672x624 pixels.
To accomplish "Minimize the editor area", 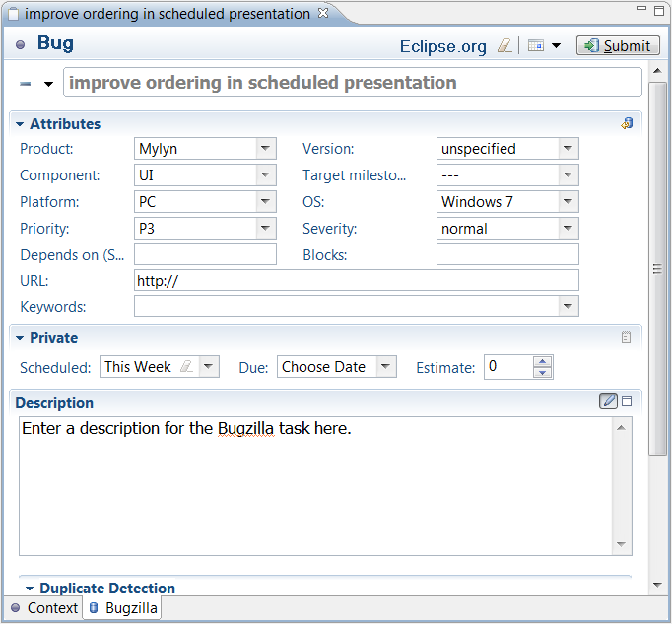I will point(641,8).
